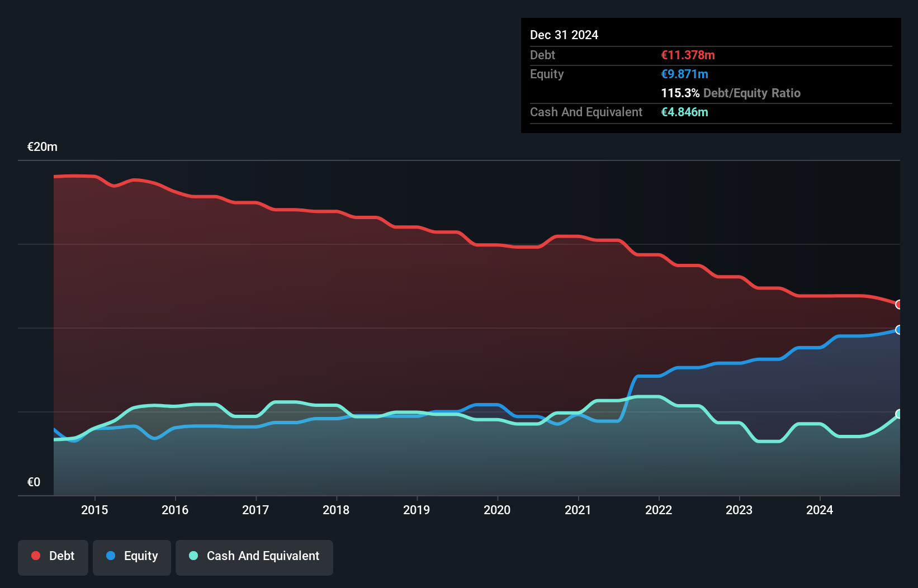The image size is (918, 588).
Task: Click the 2018 x-axis label
Action: 336,510
